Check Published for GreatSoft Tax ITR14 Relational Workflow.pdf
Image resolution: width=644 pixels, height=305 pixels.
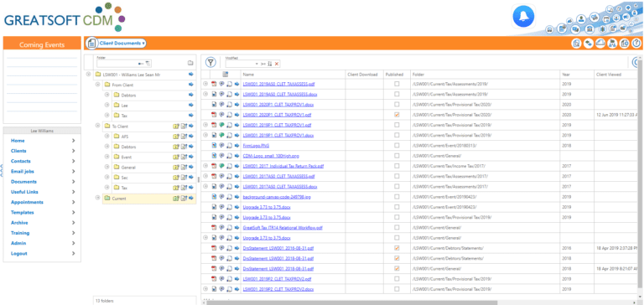pyautogui.click(x=397, y=227)
